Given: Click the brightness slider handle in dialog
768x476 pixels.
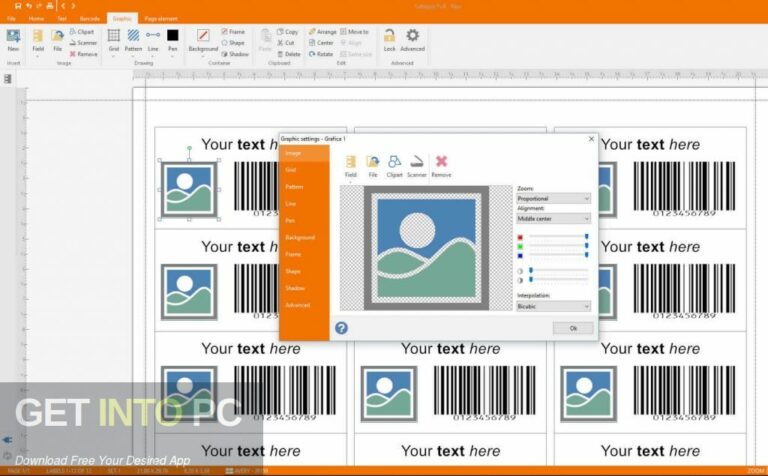Looking at the screenshot, I should [530, 270].
